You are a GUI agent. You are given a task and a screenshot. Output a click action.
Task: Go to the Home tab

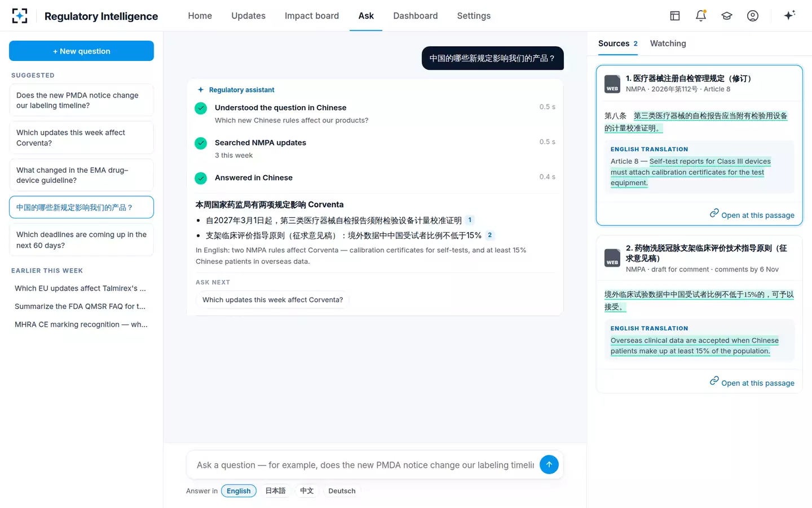pos(200,16)
